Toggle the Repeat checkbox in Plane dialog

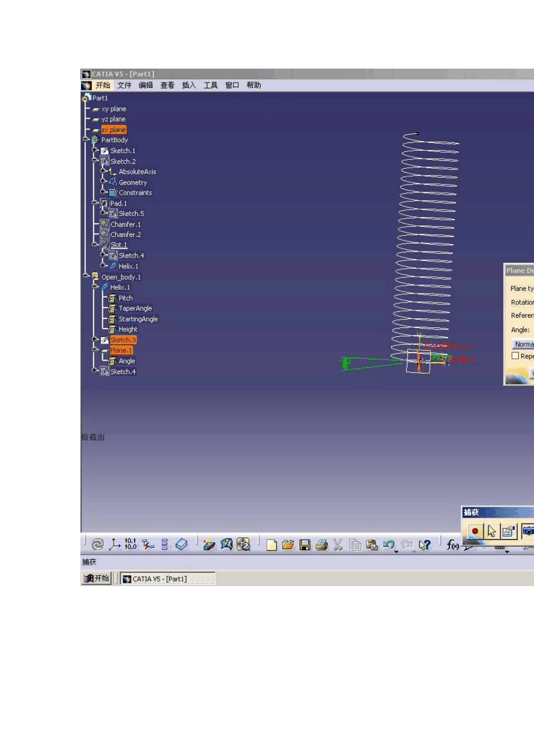click(515, 356)
